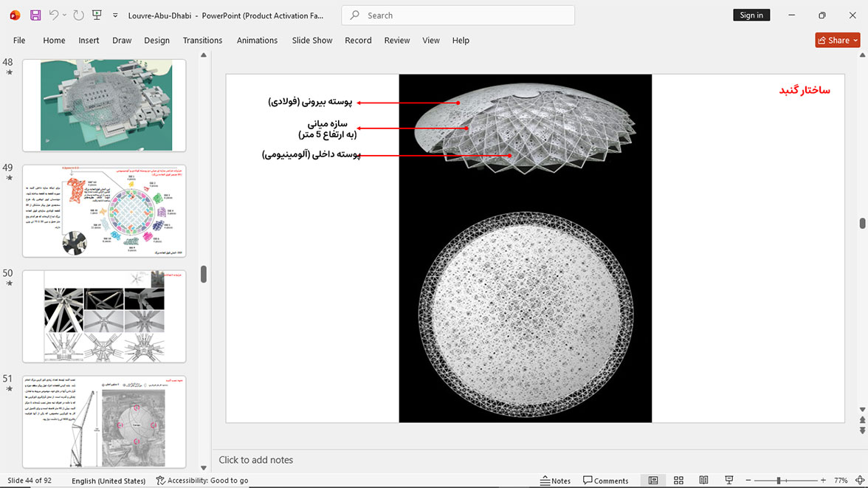Click the 77% zoom level
Viewport: 868px width, 488px height.
pyautogui.click(x=841, y=481)
